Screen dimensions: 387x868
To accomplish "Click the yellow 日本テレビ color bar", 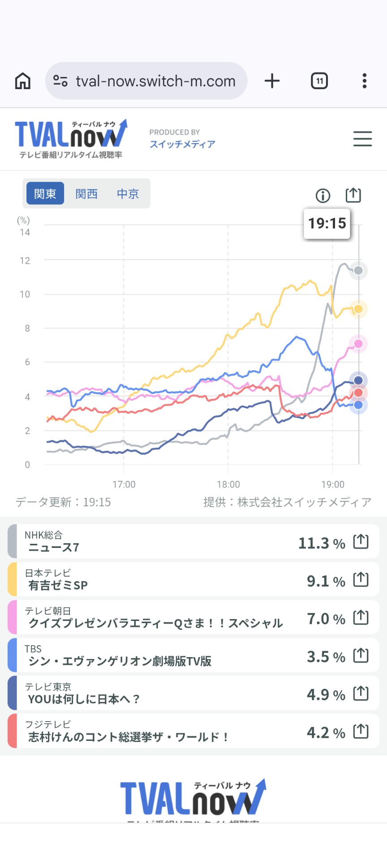I will tap(13, 580).
